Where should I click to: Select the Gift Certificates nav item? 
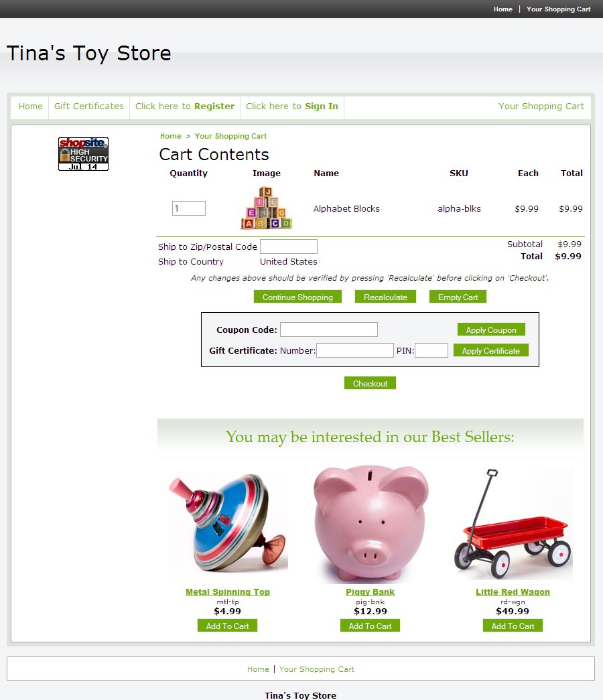pyautogui.click(x=89, y=107)
